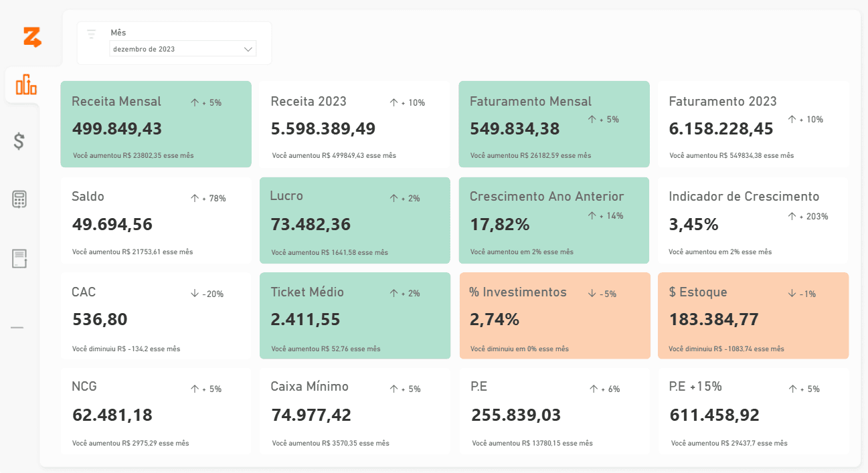This screenshot has width=868, height=473.
Task: Select the NCG value 62.481,18
Action: (x=112, y=415)
